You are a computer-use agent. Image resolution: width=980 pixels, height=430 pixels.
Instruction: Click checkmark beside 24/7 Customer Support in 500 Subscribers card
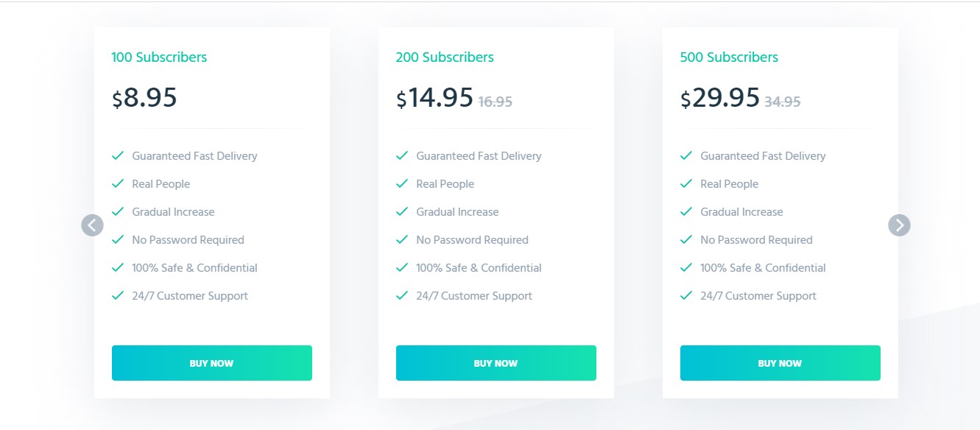click(x=685, y=295)
